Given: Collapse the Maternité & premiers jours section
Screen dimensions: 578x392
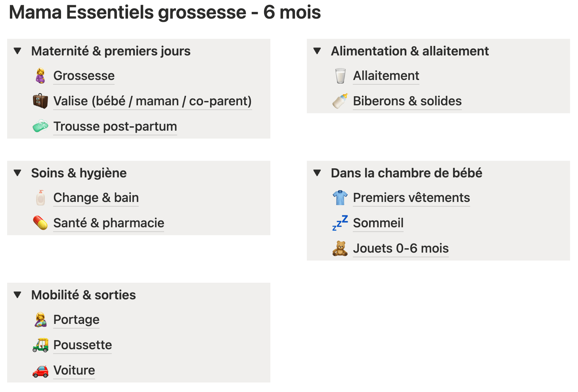Looking at the screenshot, I should tap(17, 51).
